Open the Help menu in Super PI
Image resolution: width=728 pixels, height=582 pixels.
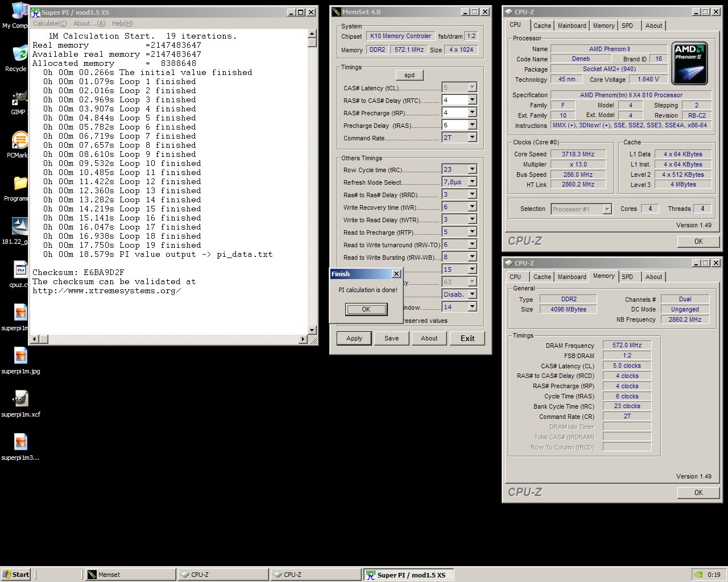122,23
